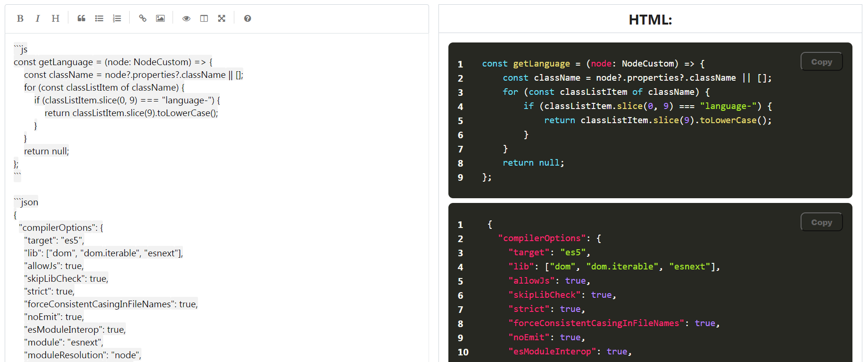Apply italic formatting with the I icon

click(38, 18)
